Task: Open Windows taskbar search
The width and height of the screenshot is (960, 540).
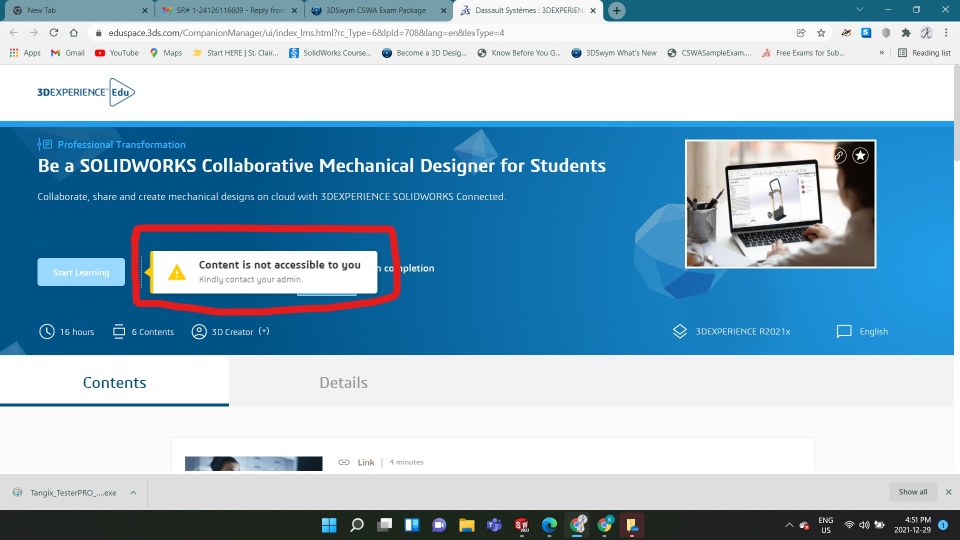Action: [x=357, y=525]
